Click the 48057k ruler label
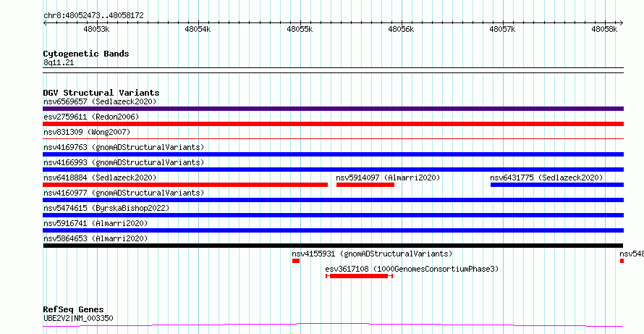This screenshot has width=644, height=334. tap(503, 29)
